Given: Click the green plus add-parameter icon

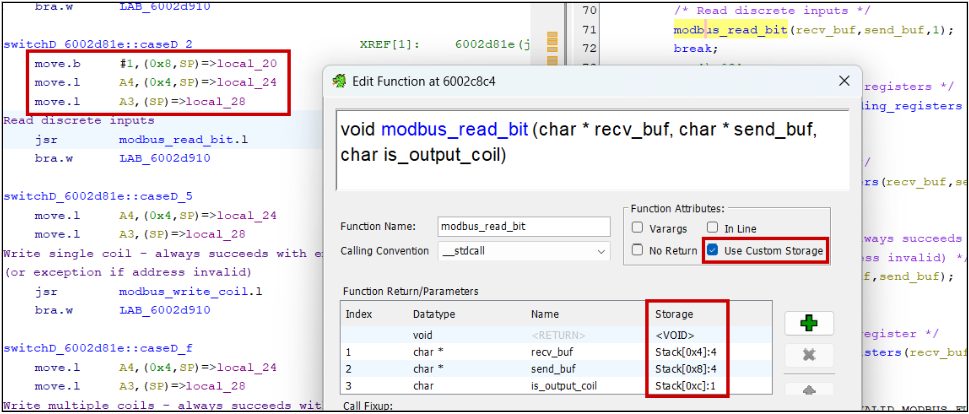Looking at the screenshot, I should (808, 323).
